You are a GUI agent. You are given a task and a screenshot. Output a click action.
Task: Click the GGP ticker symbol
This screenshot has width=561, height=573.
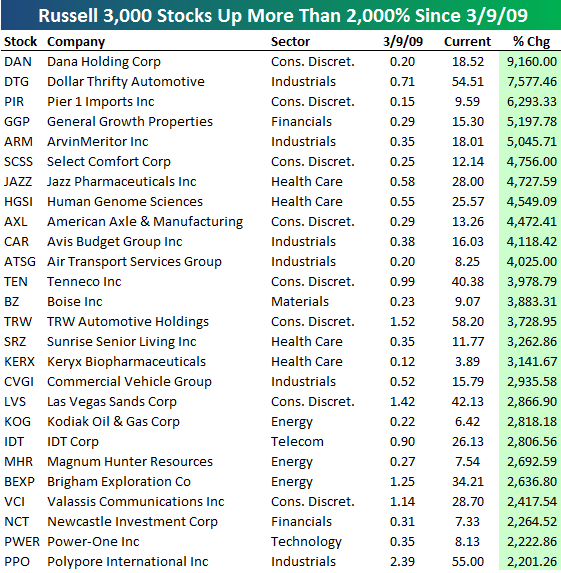[17, 122]
